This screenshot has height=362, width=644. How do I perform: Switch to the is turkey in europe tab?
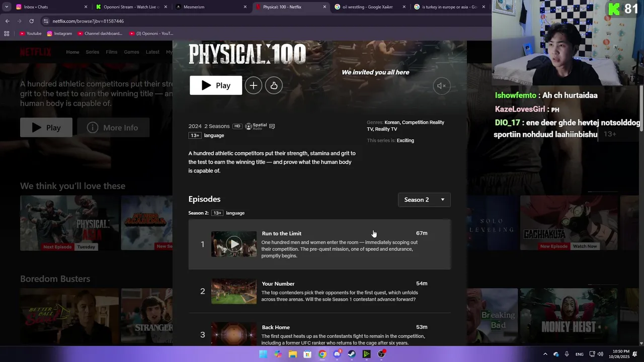coord(450,7)
